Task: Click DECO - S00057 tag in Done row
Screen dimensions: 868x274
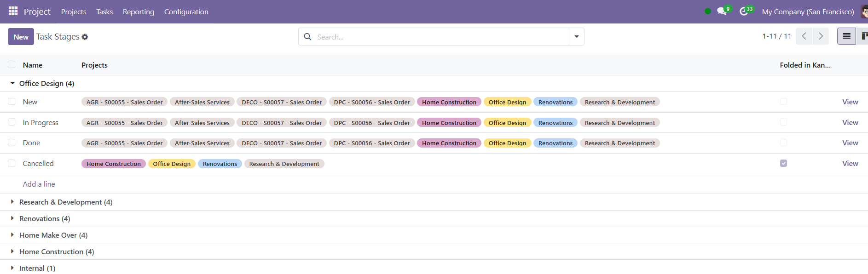Action: (282, 143)
